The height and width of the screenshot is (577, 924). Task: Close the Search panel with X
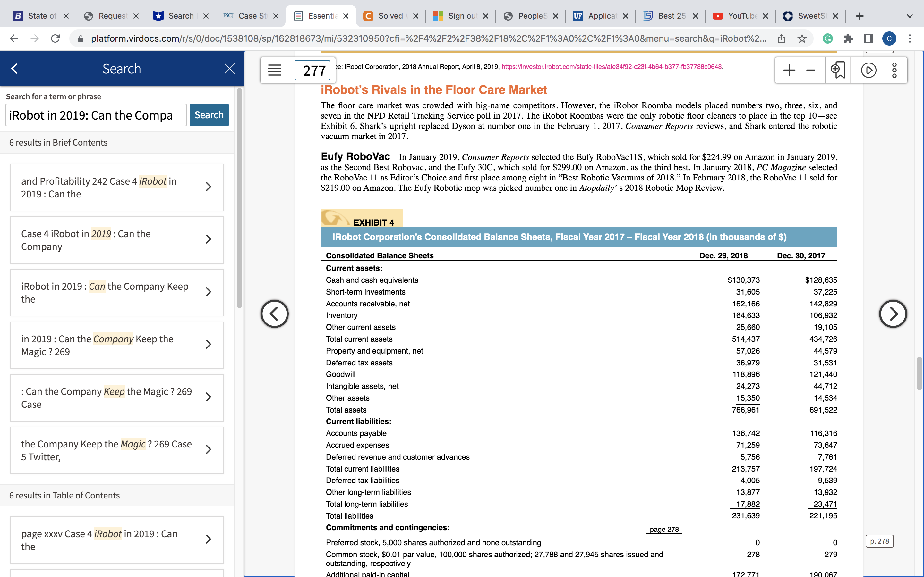229,69
